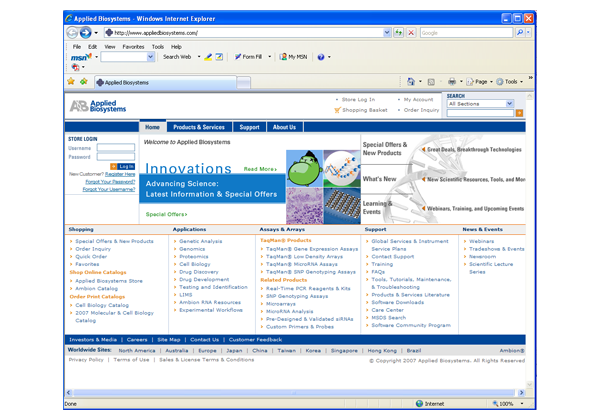Click the Username input field
Screen dimensions: 600x420
[x=115, y=148]
